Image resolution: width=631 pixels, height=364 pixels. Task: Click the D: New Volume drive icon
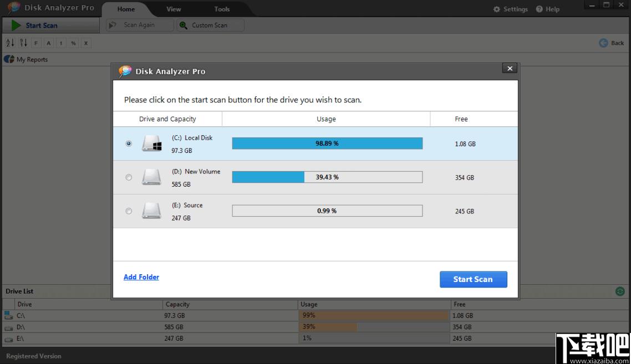pos(152,177)
